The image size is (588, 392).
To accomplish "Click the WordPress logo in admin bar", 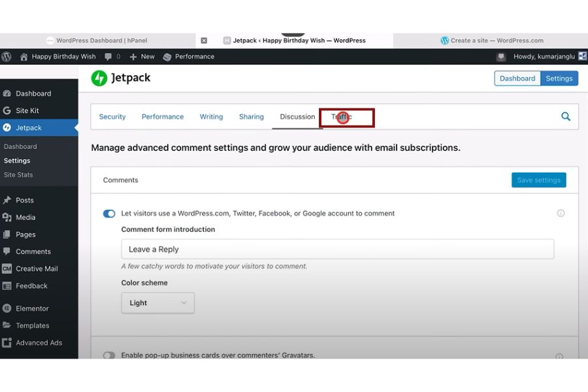I will click(x=7, y=57).
